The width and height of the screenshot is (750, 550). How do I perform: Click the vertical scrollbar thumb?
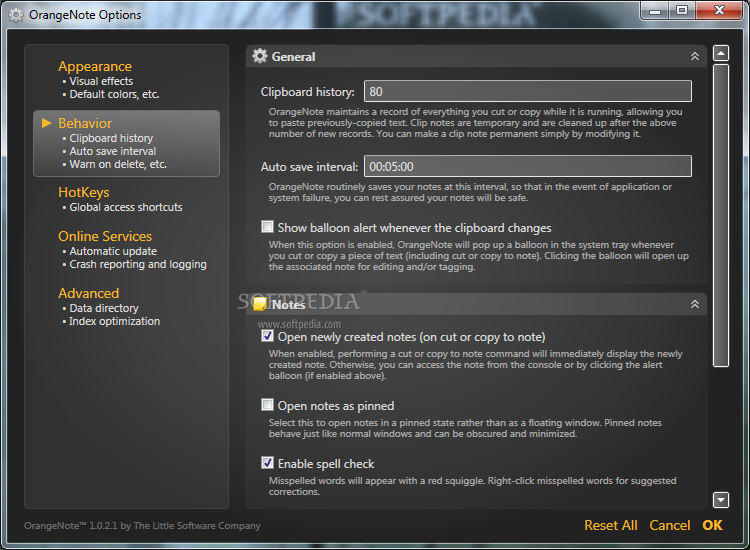tap(721, 216)
